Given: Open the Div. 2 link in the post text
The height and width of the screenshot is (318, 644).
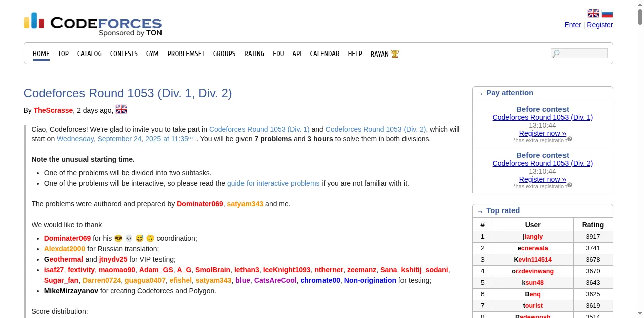Looking at the screenshot, I should point(376,129).
